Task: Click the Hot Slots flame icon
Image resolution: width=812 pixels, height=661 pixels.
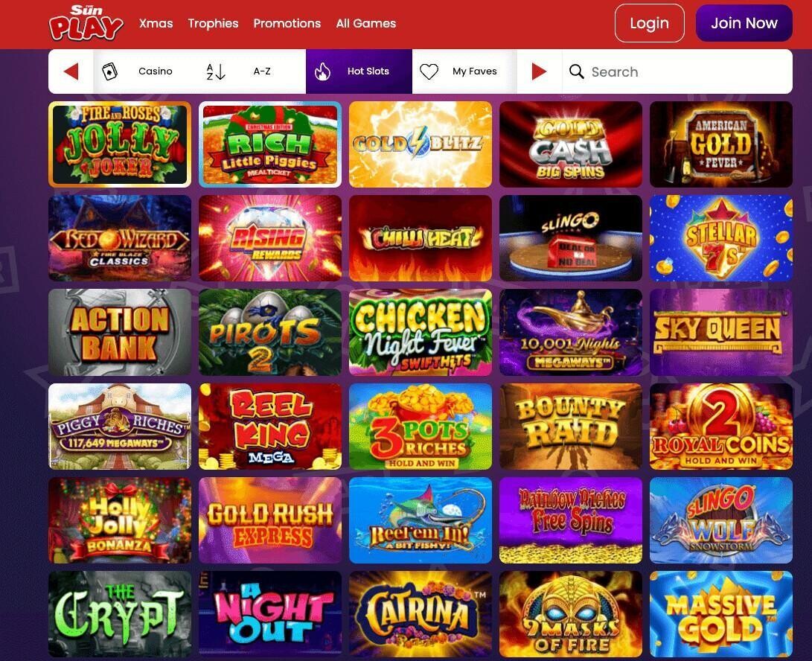Action: point(322,71)
